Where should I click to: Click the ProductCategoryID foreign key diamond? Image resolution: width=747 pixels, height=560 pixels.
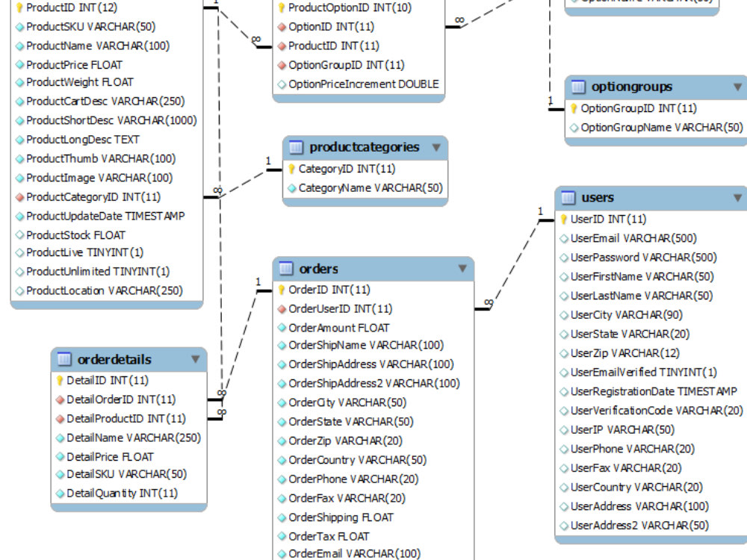tap(19, 197)
